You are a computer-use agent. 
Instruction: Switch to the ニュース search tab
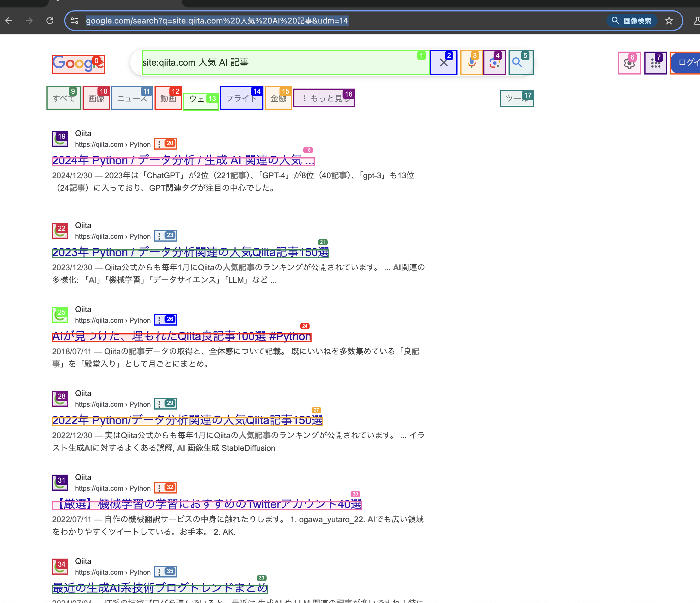point(132,98)
